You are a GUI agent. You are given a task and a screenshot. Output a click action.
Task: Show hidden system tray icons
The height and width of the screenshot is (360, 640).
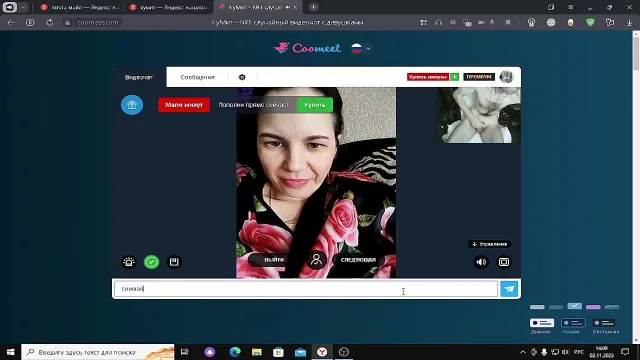(523, 352)
